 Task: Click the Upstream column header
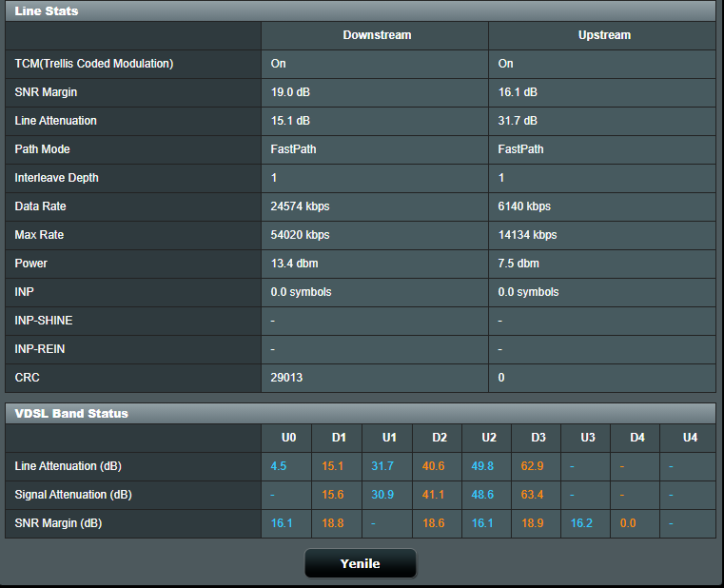pos(604,35)
